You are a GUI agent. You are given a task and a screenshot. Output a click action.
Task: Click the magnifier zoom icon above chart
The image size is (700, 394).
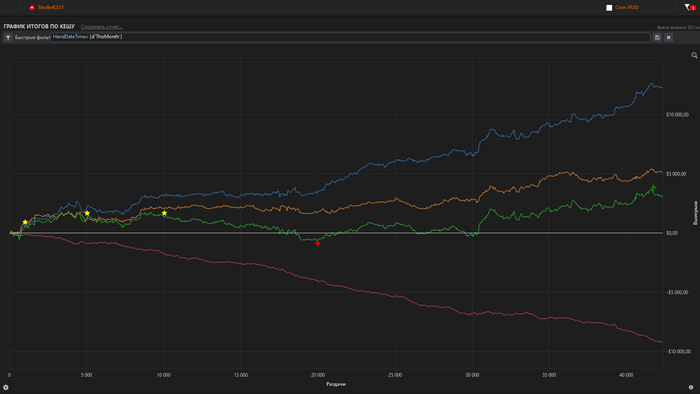coord(694,55)
